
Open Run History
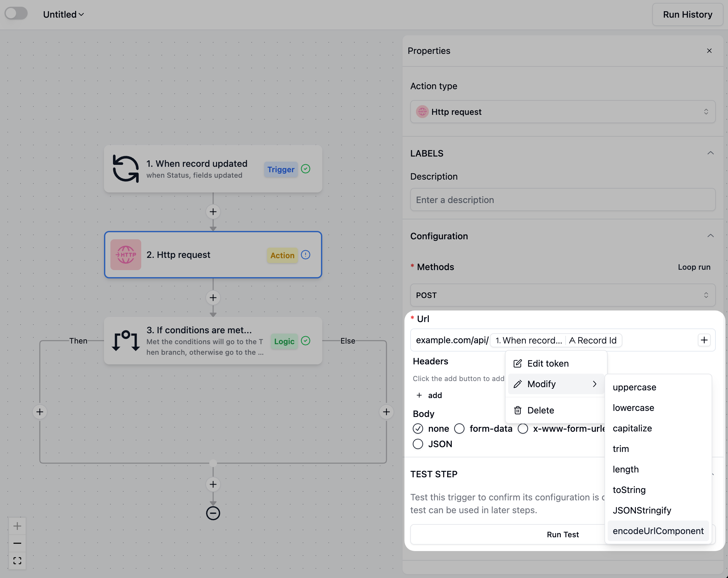[687, 14]
